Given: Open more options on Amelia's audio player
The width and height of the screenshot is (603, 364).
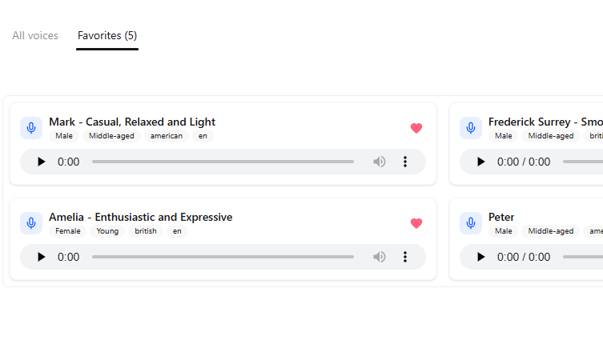Looking at the screenshot, I should click(x=405, y=257).
